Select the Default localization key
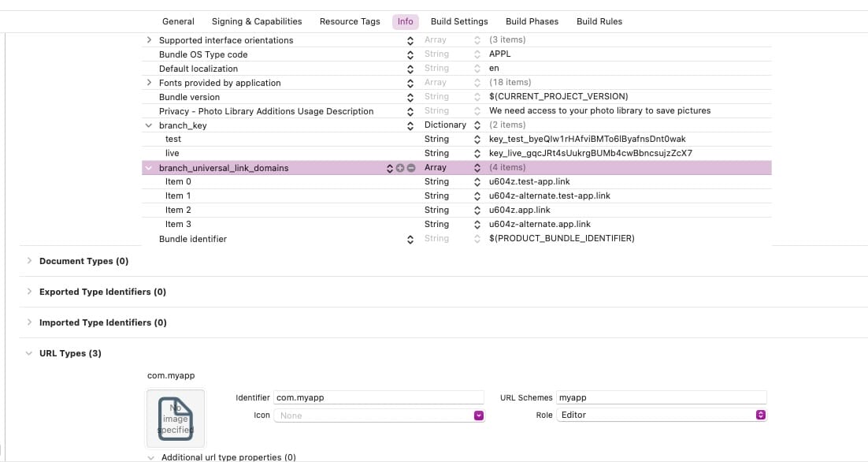This screenshot has height=462, width=868. click(x=198, y=69)
